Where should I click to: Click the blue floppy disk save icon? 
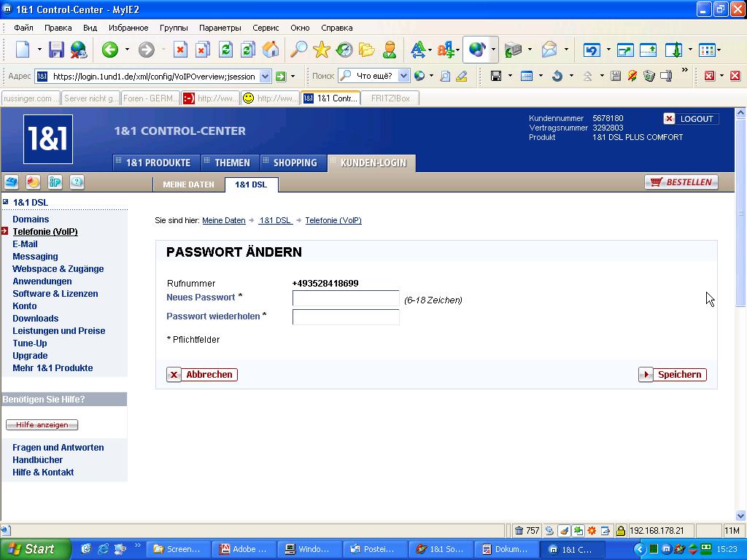[x=56, y=50]
